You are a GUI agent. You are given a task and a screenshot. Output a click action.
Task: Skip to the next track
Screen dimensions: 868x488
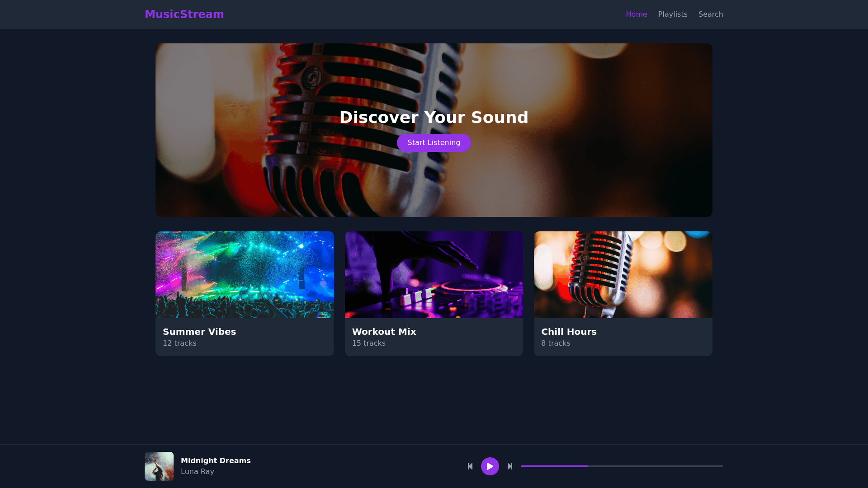coord(510,466)
